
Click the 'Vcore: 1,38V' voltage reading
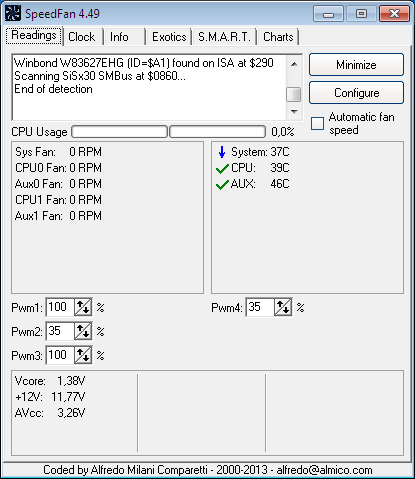tap(50, 381)
